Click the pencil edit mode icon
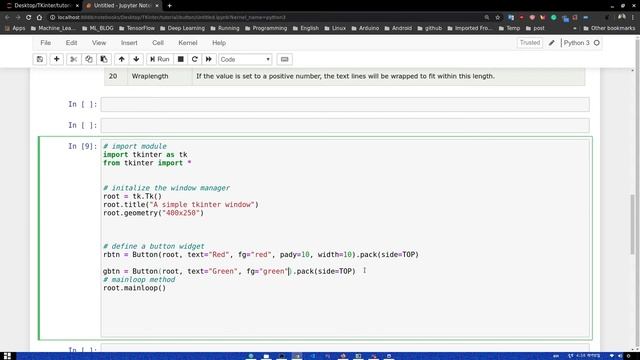 [552, 43]
